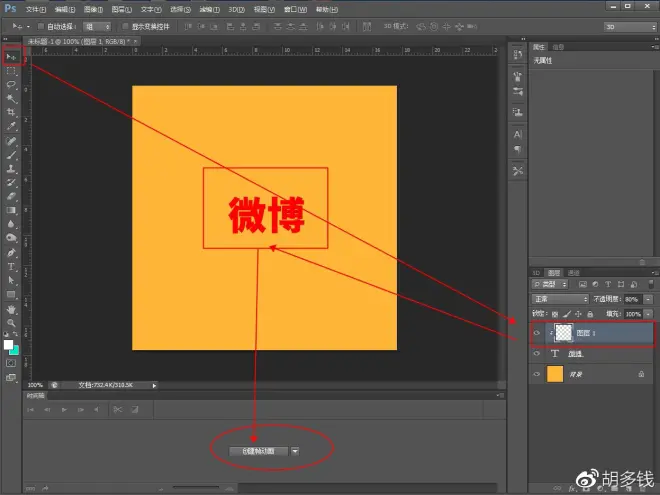This screenshot has width=660, height=495.
Task: Change screen mode icon in toolbox
Action: pos(11,378)
